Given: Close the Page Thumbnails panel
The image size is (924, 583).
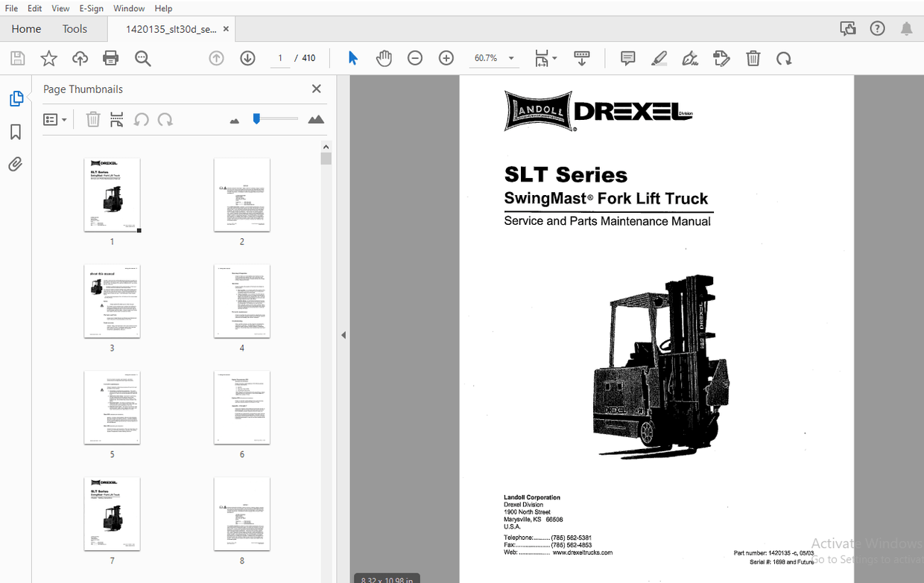Looking at the screenshot, I should pos(316,89).
